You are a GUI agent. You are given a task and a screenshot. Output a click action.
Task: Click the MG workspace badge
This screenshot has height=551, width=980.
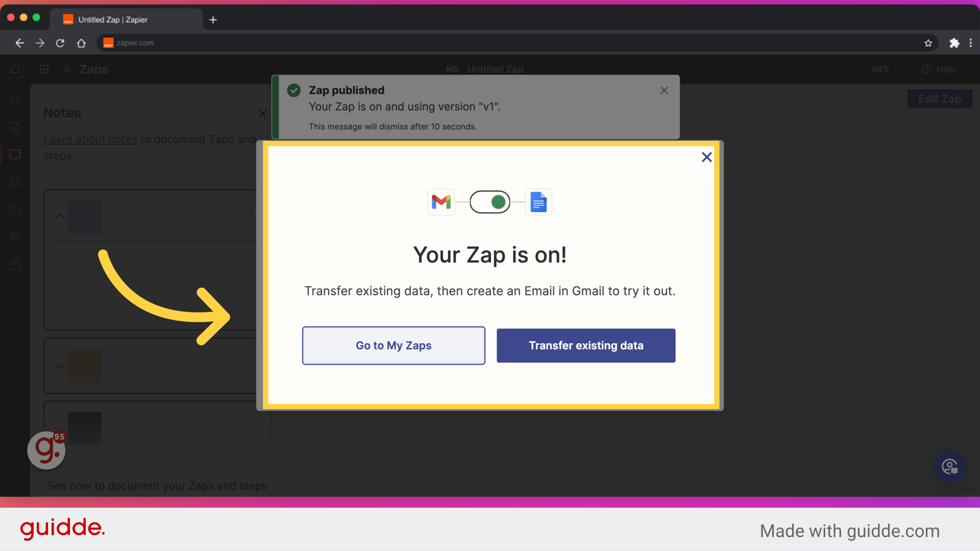tap(452, 69)
